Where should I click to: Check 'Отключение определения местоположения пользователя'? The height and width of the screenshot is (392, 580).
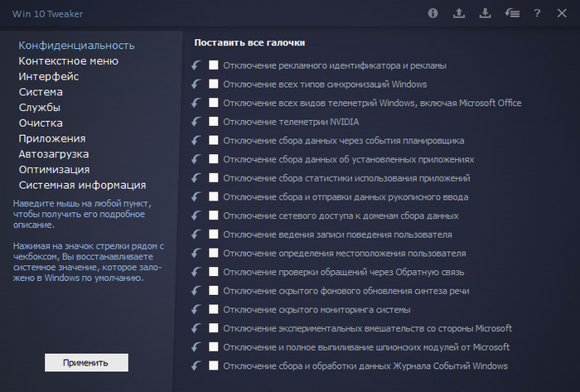click(214, 253)
